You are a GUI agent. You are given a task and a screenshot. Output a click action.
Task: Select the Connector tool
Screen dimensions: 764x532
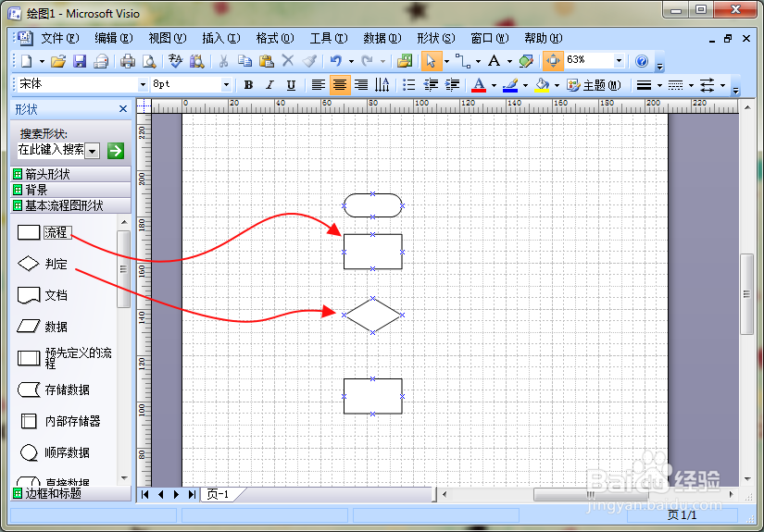click(x=462, y=61)
